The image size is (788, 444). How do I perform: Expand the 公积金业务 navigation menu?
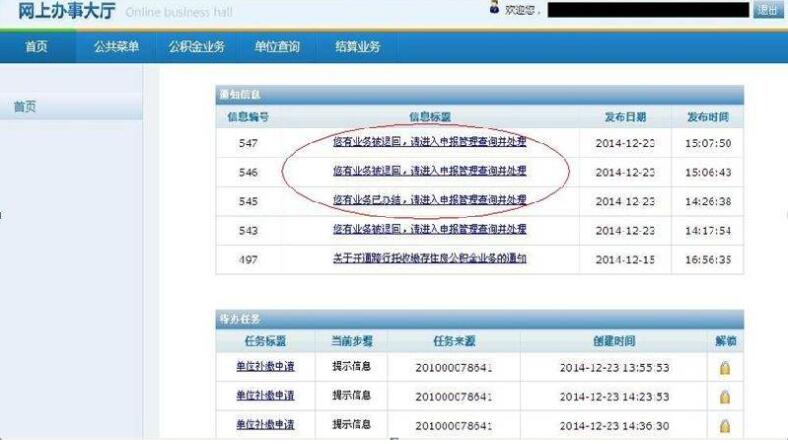[197, 47]
